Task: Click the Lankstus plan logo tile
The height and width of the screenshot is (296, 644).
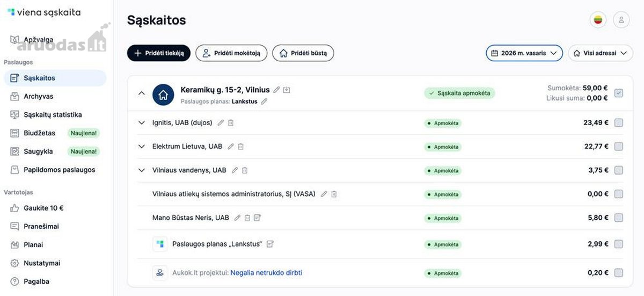Action: point(160,244)
